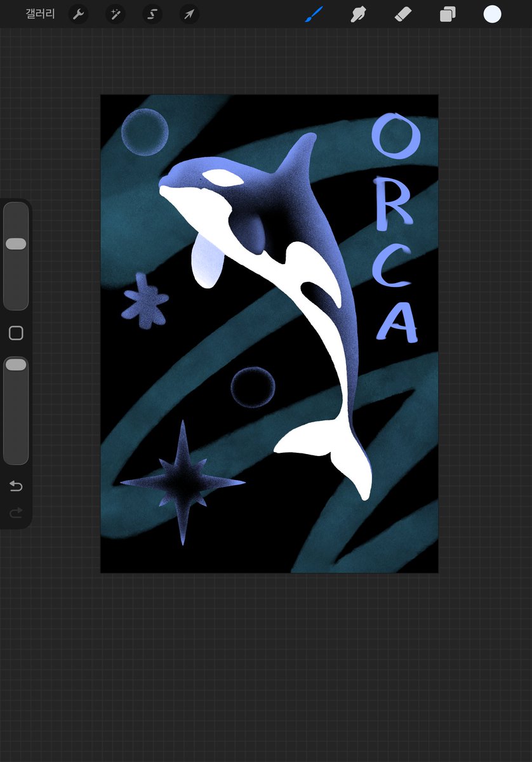
Task: Tap the square modify button in sidebar
Action: 16,333
